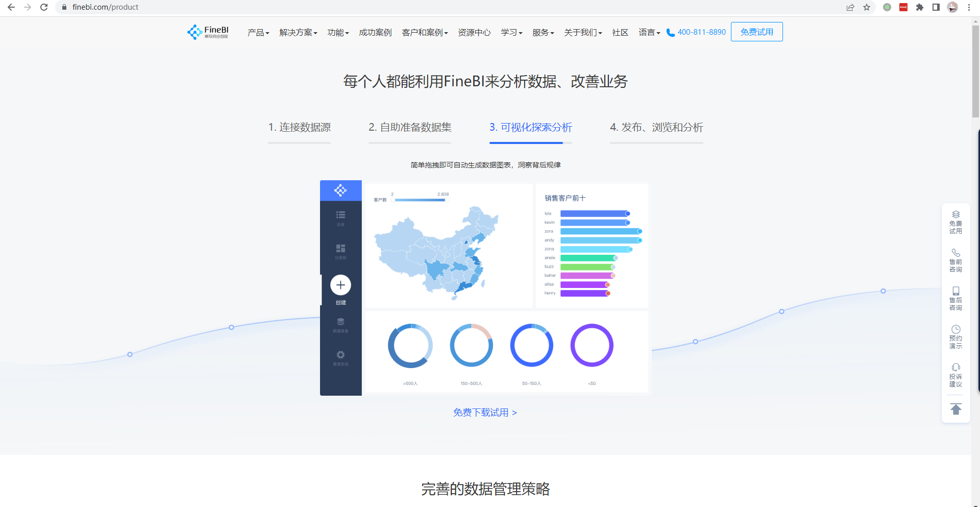
Task: Click the <50 purple donut chart
Action: 592,345
